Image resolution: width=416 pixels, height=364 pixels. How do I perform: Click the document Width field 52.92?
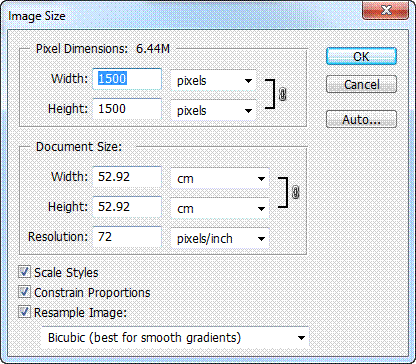tap(127, 177)
